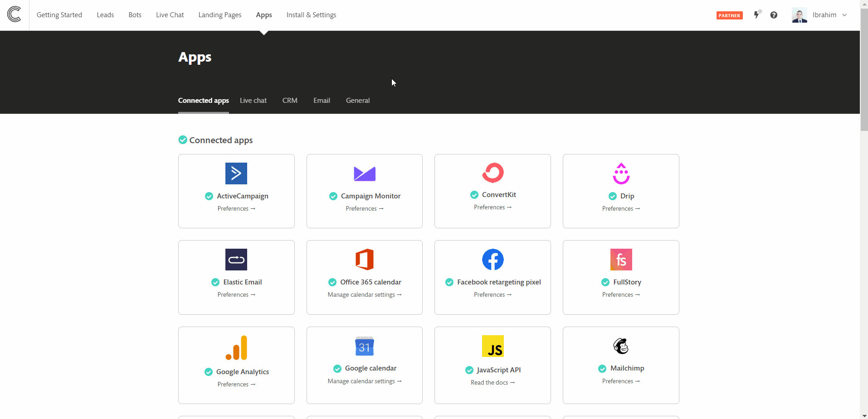This screenshot has width=868, height=419.
Task: Click the Google calendar icon
Action: 365,347
